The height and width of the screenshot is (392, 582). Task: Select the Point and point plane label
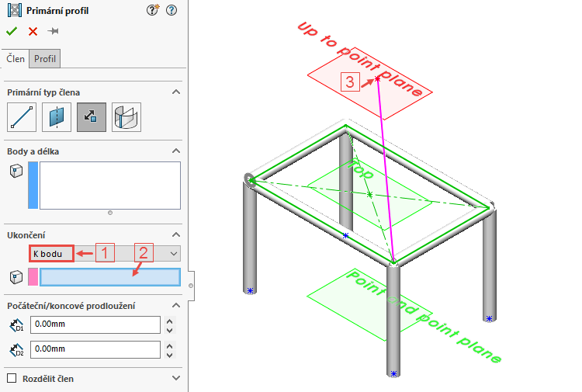(424, 316)
